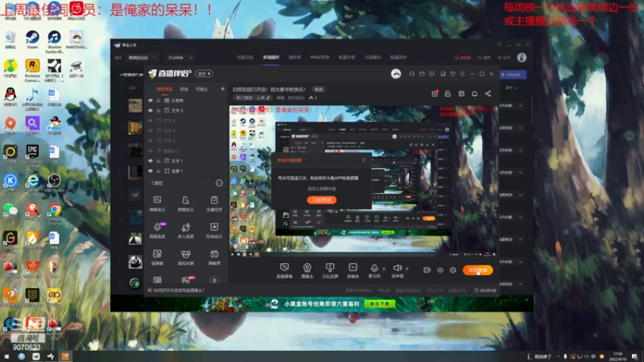The image size is (644, 362).
Task: Open the gift box icon with red badge
Action: coord(435,93)
